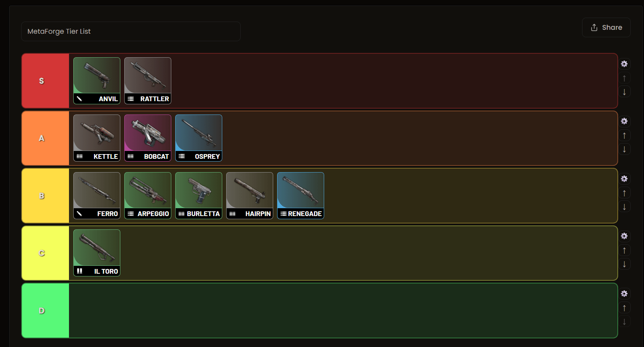Click the Share button
Viewport: 644px width, 347px height.
click(606, 27)
